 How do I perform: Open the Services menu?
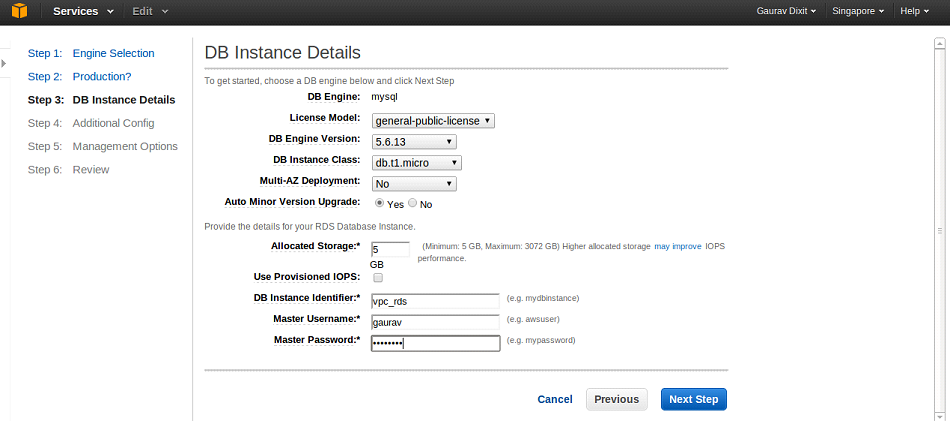click(x=83, y=12)
